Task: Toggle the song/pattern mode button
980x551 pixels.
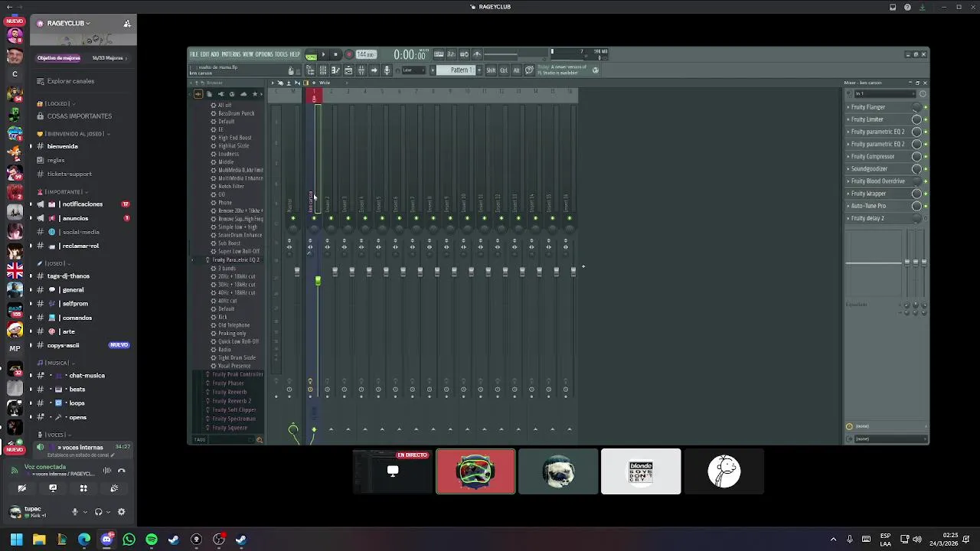Action: [311, 55]
